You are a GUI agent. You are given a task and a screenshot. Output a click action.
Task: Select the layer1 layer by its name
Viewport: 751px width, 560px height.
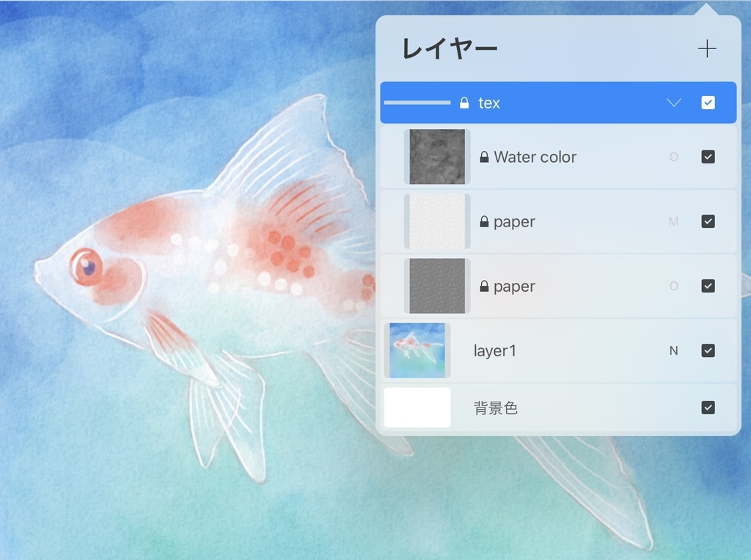494,350
